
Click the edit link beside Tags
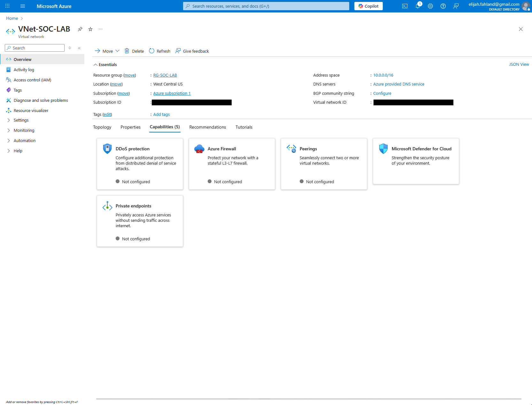pos(107,115)
